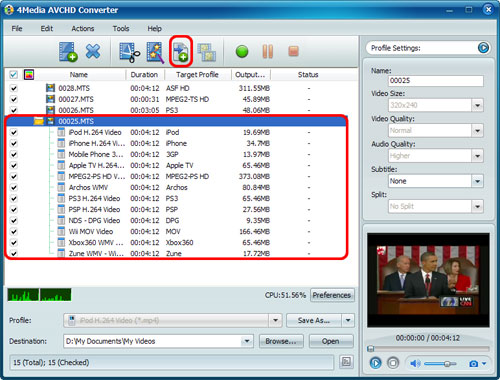Click the Add Profile toolbar icon
This screenshot has width=500, height=380.
[181, 51]
